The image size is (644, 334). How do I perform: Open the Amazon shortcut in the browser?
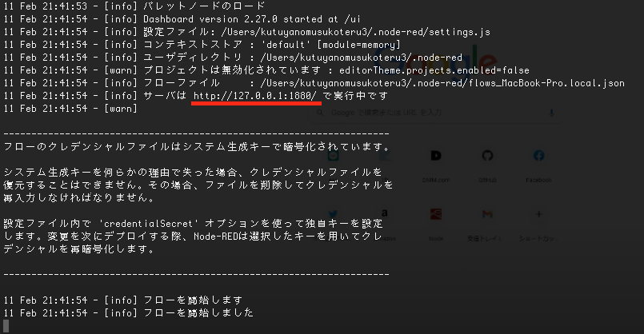[385, 214]
